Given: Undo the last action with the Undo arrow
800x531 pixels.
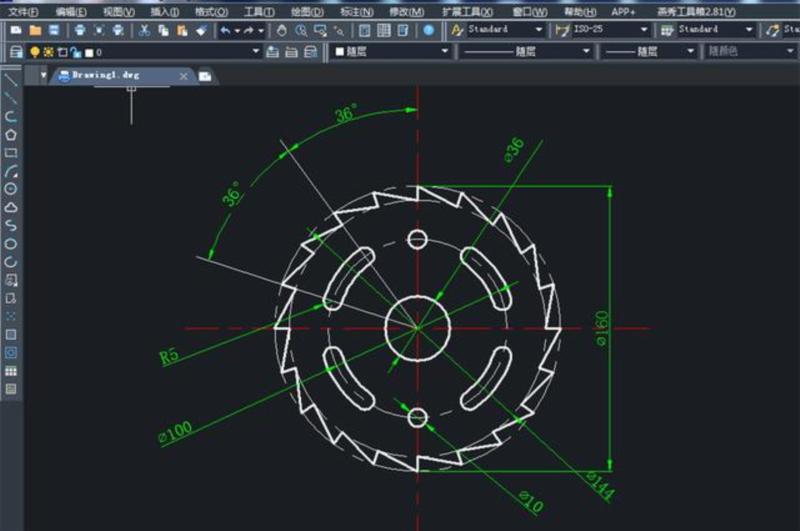Looking at the screenshot, I should 226,31.
